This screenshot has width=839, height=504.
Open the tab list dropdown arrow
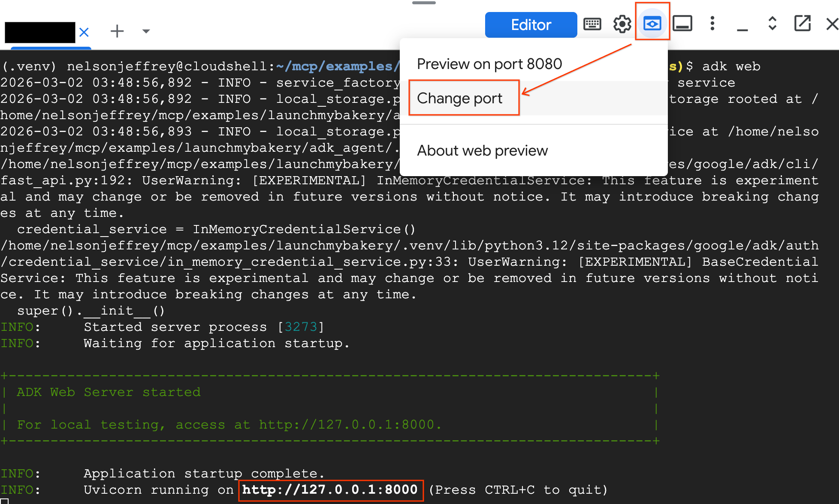[146, 31]
